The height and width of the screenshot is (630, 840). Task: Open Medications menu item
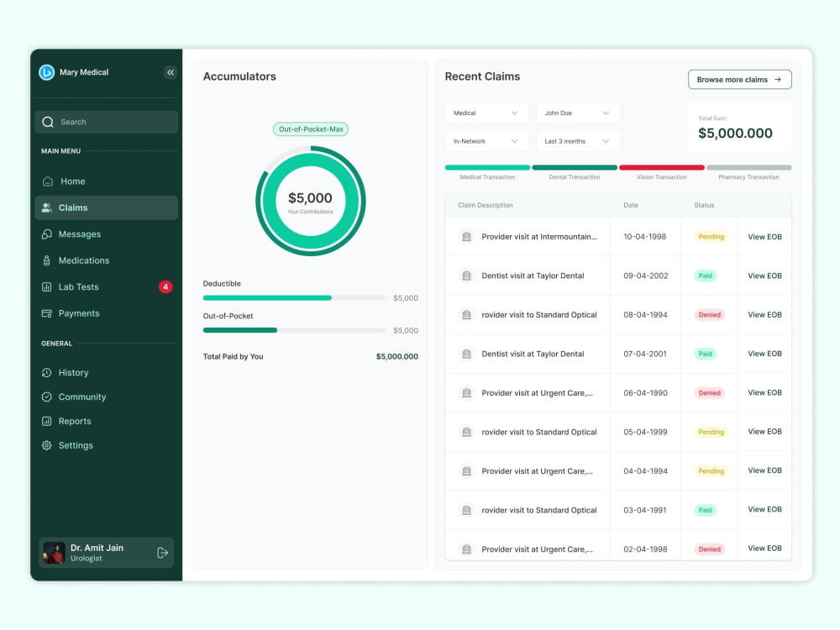click(106, 260)
